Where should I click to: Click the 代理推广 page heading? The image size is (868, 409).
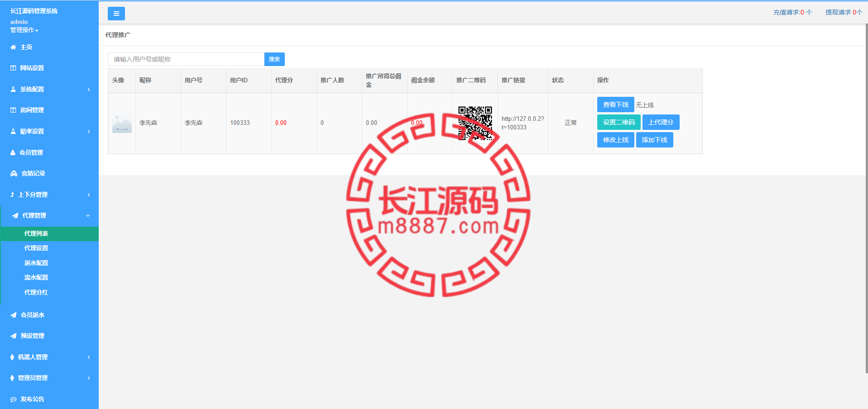pos(118,35)
